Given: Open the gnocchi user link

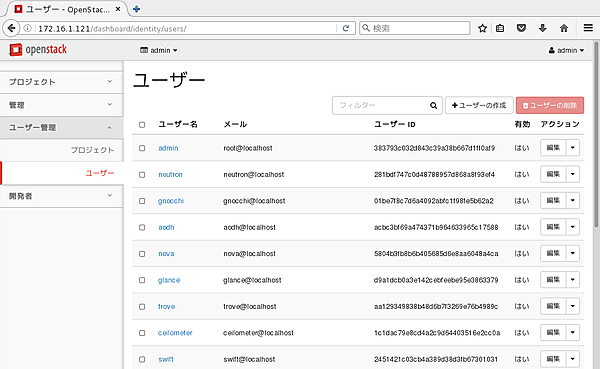Looking at the screenshot, I should (171, 201).
